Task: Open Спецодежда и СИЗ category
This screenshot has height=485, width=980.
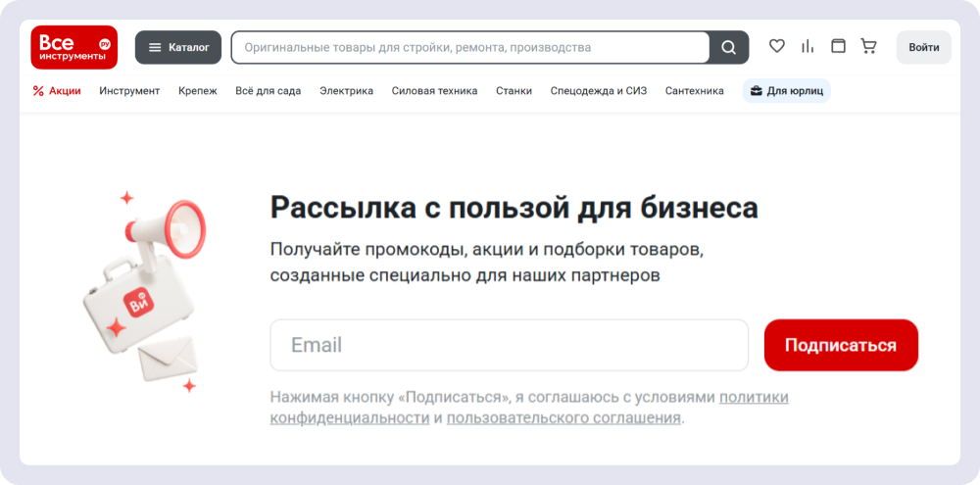Action: [599, 91]
